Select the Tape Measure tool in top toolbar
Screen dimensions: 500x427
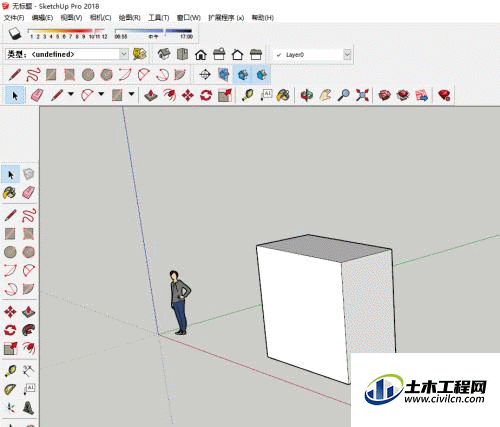pos(248,95)
